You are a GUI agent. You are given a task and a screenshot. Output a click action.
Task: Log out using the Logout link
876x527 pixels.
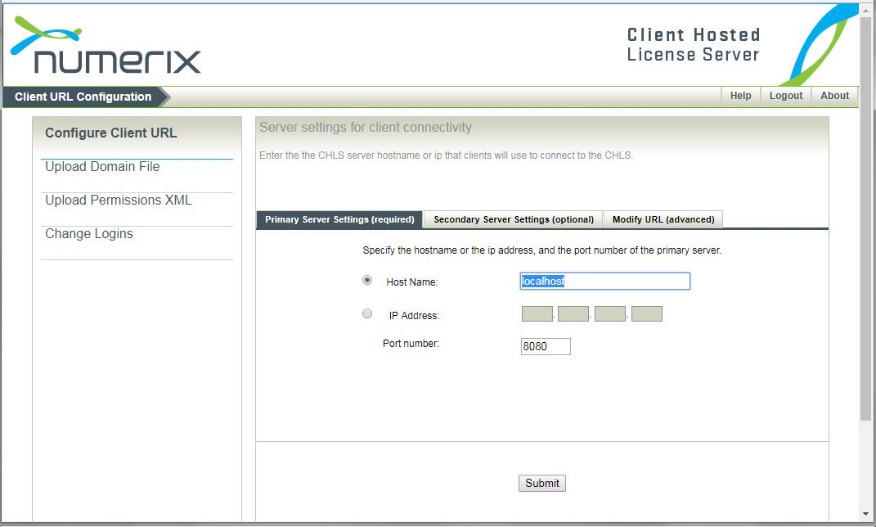[785, 96]
